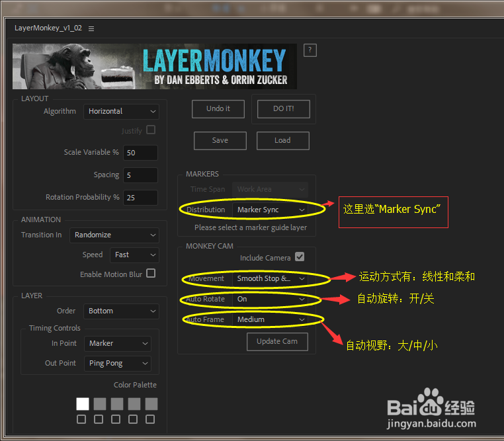Select the fourth gray palette swatch
Image resolution: width=504 pixels, height=441 pixels.
tap(134, 404)
